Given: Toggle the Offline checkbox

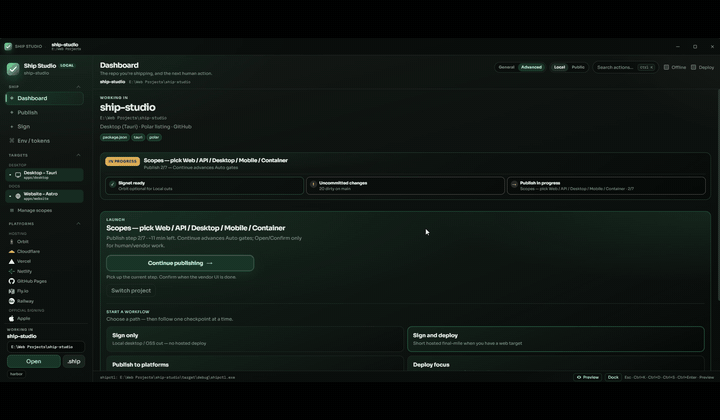Looking at the screenshot, I should coord(666,67).
